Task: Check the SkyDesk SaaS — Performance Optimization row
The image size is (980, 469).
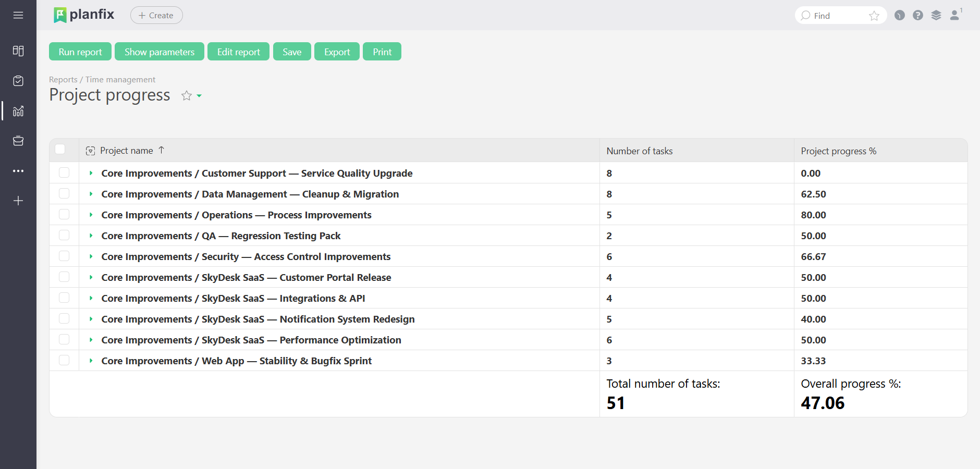Action: pos(64,339)
